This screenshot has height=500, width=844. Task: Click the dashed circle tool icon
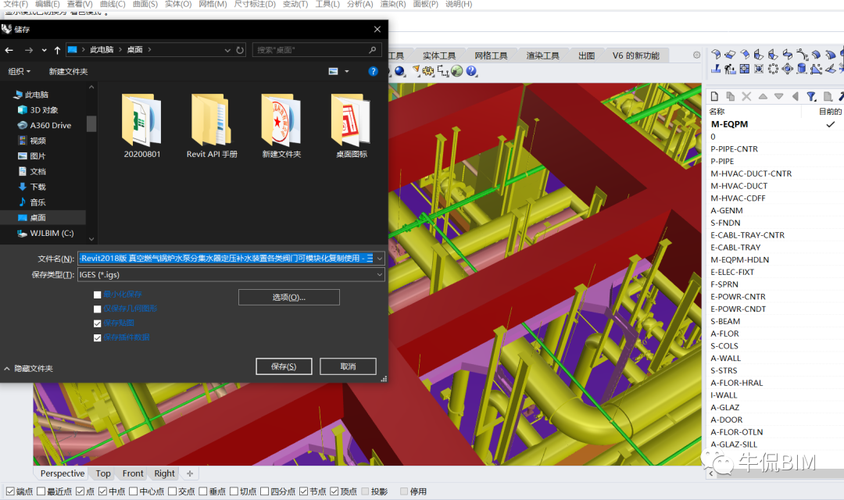coord(773,68)
